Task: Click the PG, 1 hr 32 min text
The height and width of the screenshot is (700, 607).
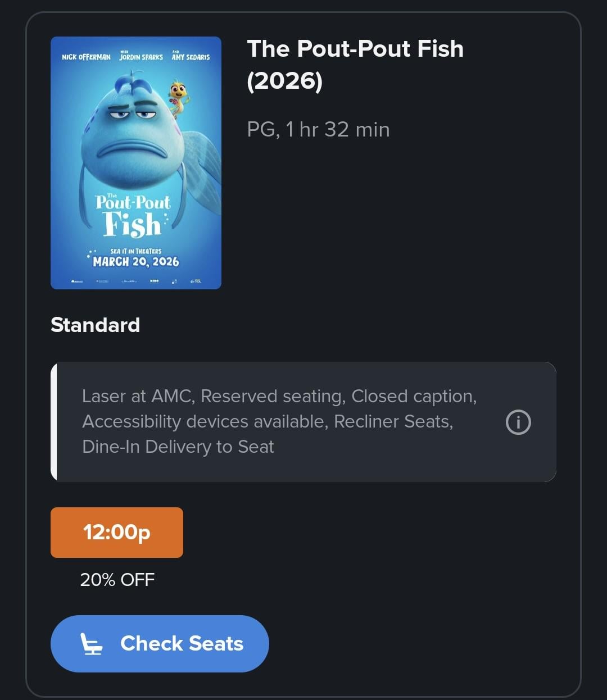Action: point(318,129)
